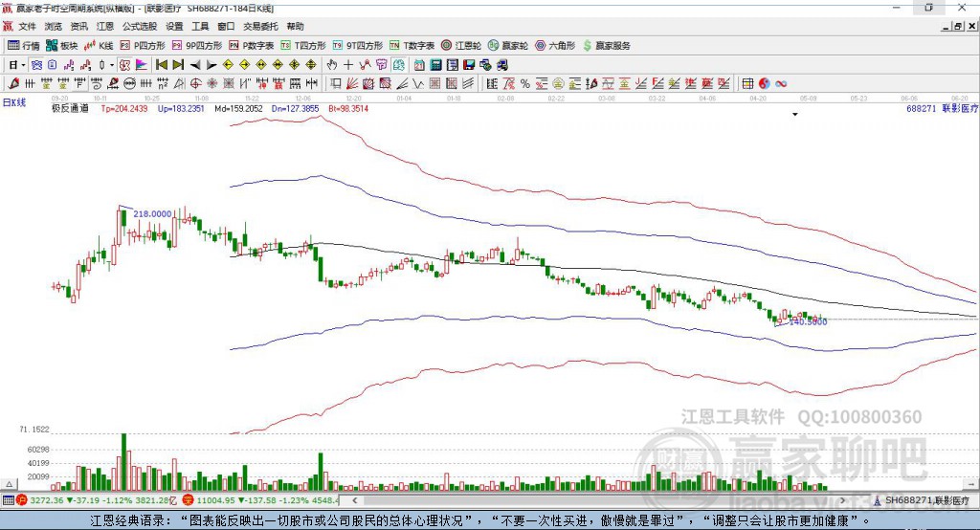Click the right-edge panel arrow at the volume panel

tap(970, 484)
